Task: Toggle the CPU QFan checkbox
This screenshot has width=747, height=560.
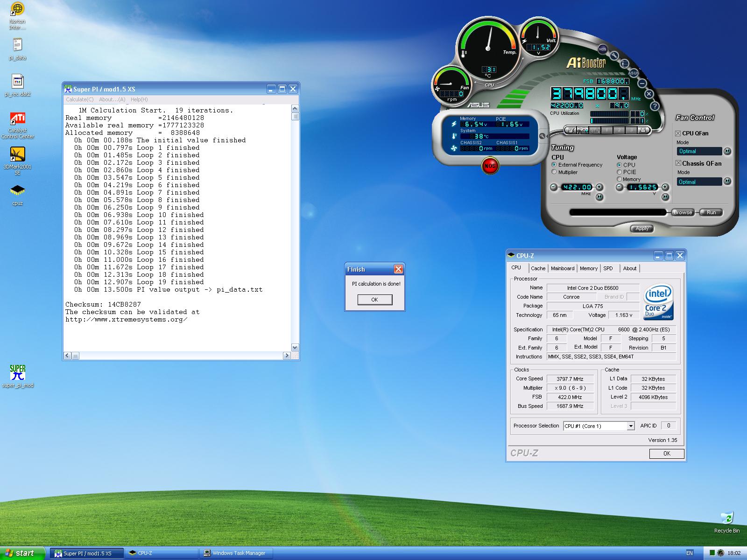Action: (678, 133)
